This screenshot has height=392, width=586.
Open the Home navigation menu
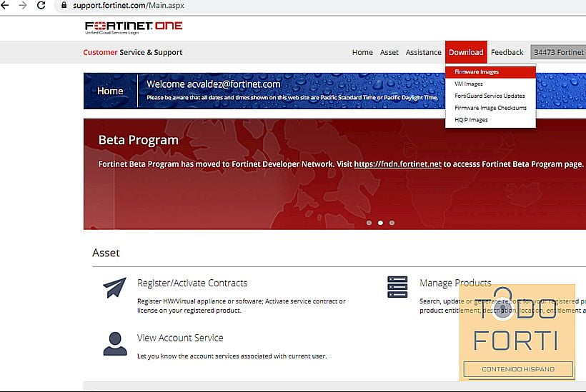362,52
